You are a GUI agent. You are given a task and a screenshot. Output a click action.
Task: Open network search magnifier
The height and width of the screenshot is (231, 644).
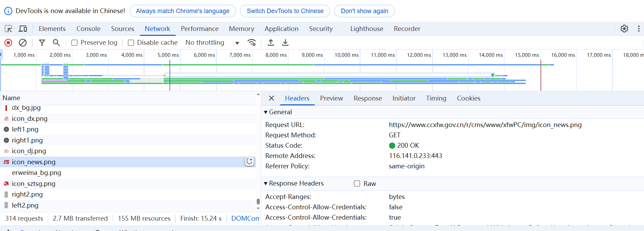pyautogui.click(x=56, y=43)
